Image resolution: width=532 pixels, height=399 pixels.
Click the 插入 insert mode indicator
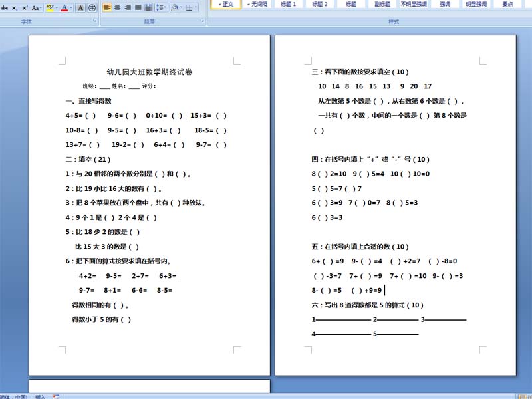click(x=40, y=396)
